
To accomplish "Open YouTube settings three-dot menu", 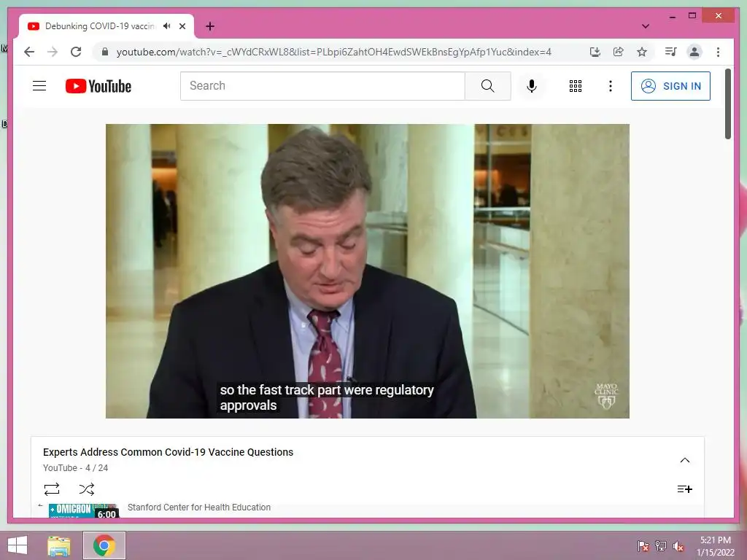I will (x=611, y=86).
